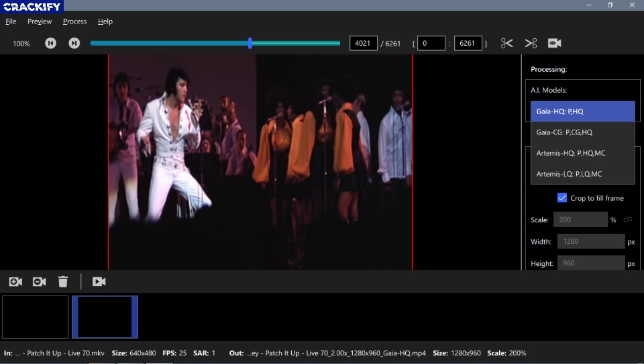Click the input 'Size: 640x480' status text
This screenshot has width=644, height=364.
click(134, 353)
